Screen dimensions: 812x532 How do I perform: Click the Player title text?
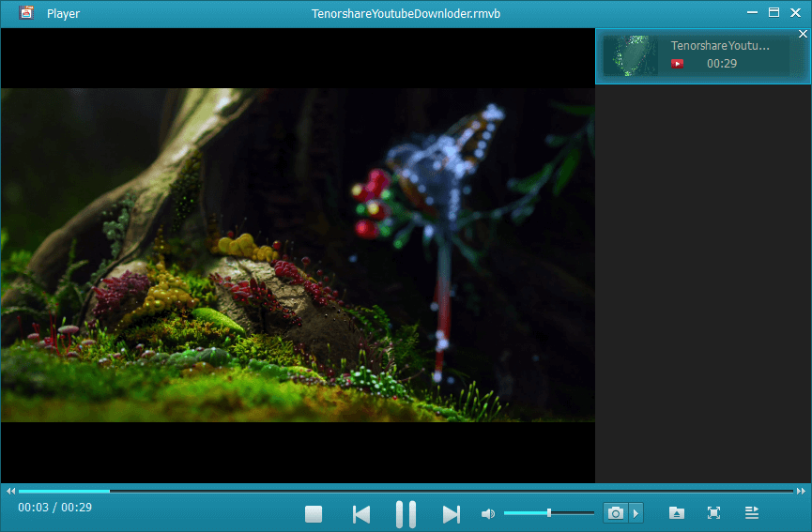coord(63,13)
